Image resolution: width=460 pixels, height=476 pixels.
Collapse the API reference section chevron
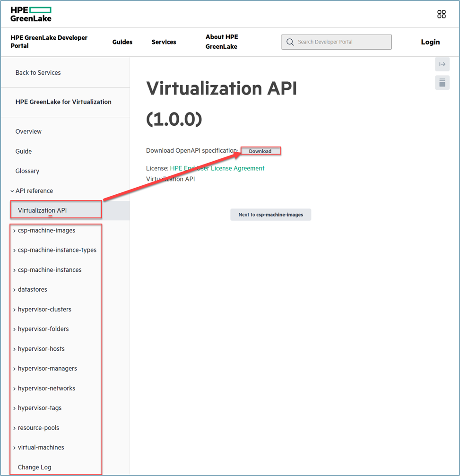(12, 191)
